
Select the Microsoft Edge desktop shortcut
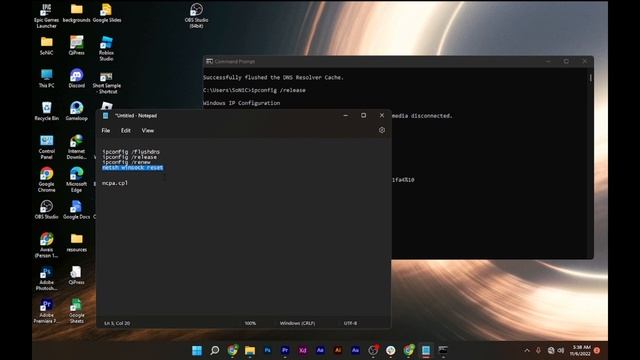(x=76, y=179)
